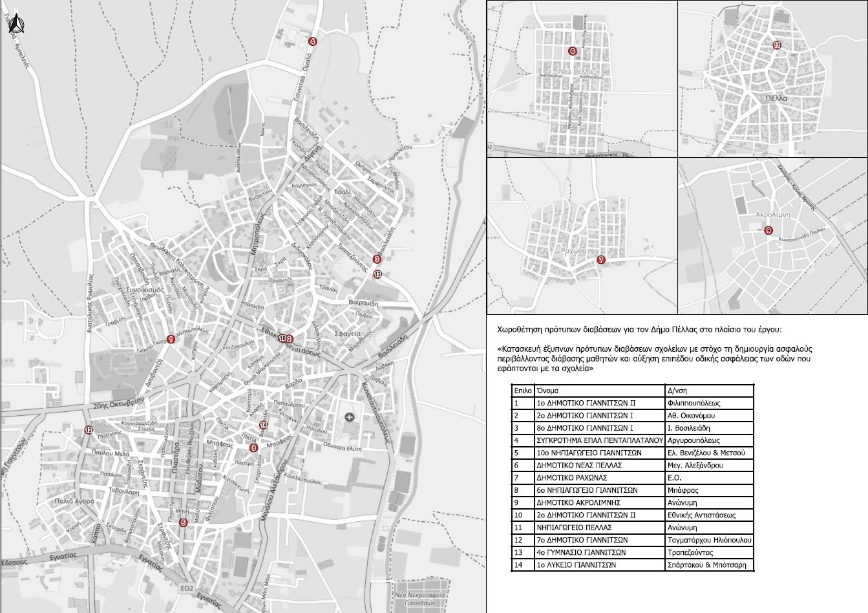
Task: Click the hospital cross icon on map
Action: tap(350, 417)
